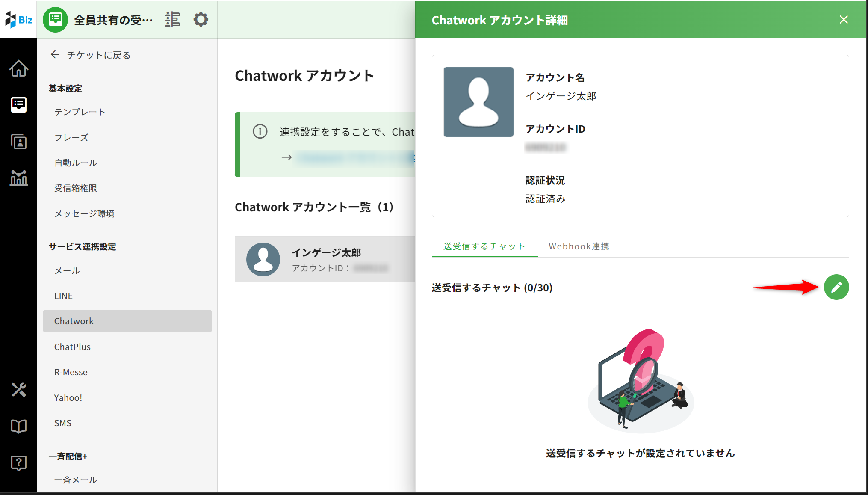Click the green pencil edit button
The height and width of the screenshot is (495, 868).
tap(836, 287)
